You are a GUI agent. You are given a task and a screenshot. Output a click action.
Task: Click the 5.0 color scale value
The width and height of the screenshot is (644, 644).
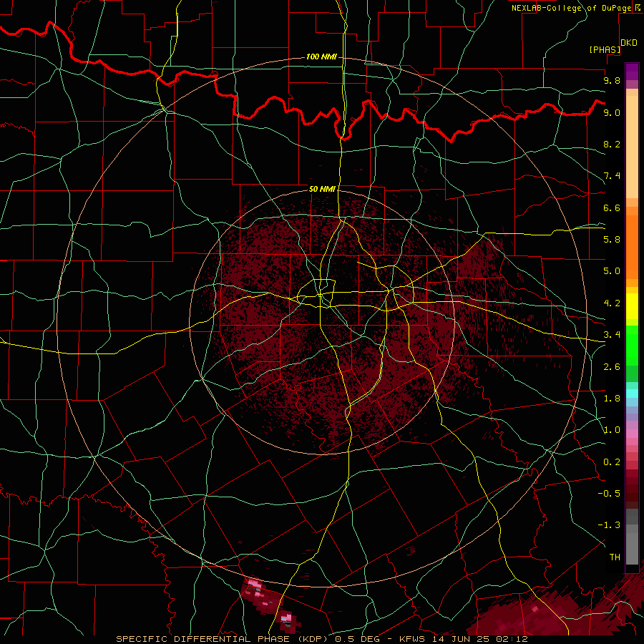pos(612,271)
